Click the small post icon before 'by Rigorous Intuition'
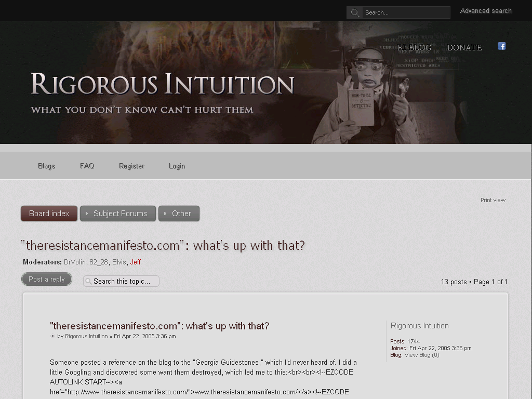Image resolution: width=532 pixels, height=399 pixels. pyautogui.click(x=52, y=336)
